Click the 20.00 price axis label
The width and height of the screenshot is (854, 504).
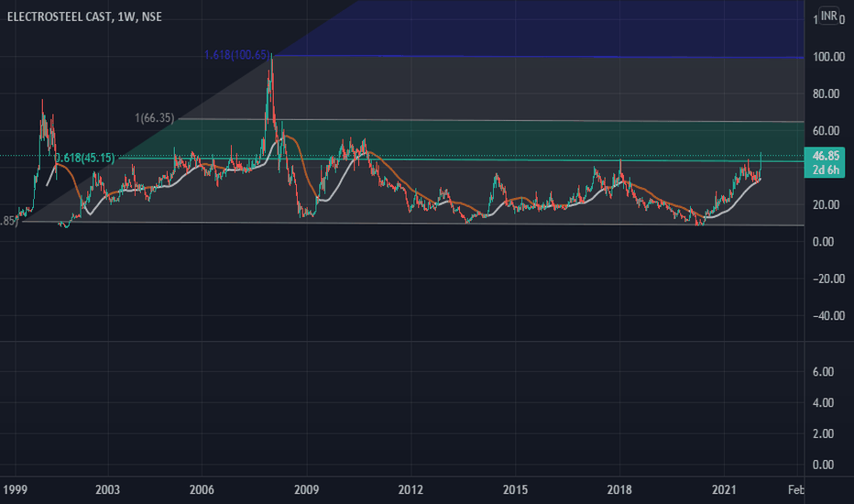[827, 205]
